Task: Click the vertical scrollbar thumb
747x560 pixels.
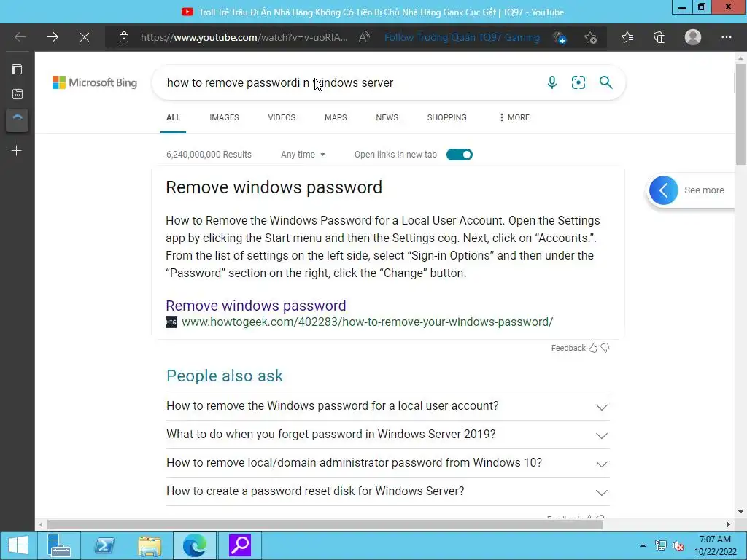Action: (741, 114)
